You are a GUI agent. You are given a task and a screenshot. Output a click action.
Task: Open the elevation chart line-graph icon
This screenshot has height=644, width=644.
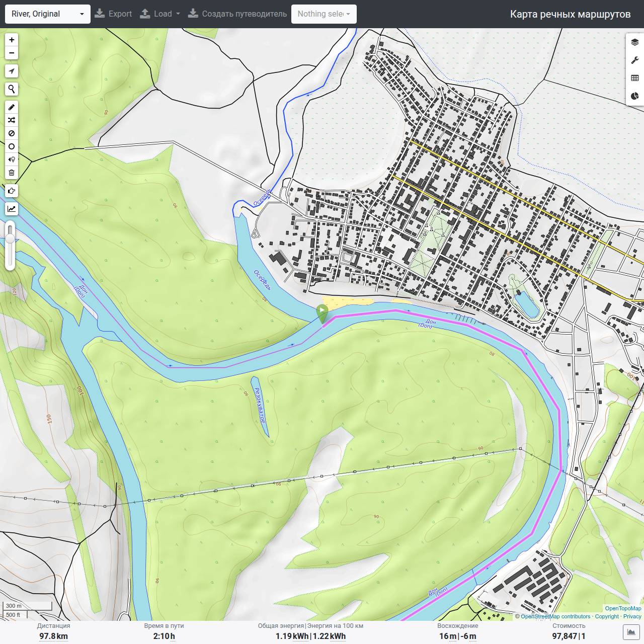12,209
